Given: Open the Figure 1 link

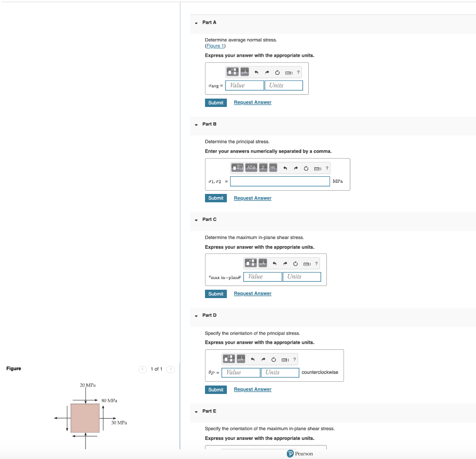Looking at the screenshot, I should 215,46.
